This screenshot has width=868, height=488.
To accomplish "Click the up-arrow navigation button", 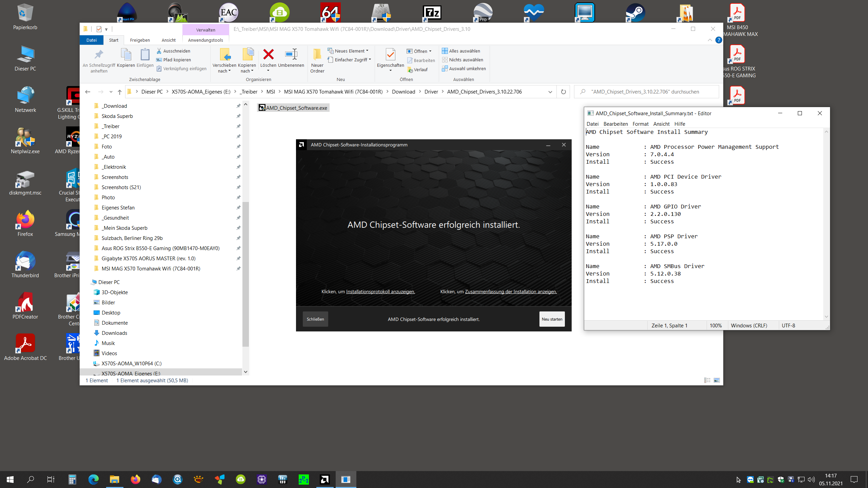I will pos(119,92).
